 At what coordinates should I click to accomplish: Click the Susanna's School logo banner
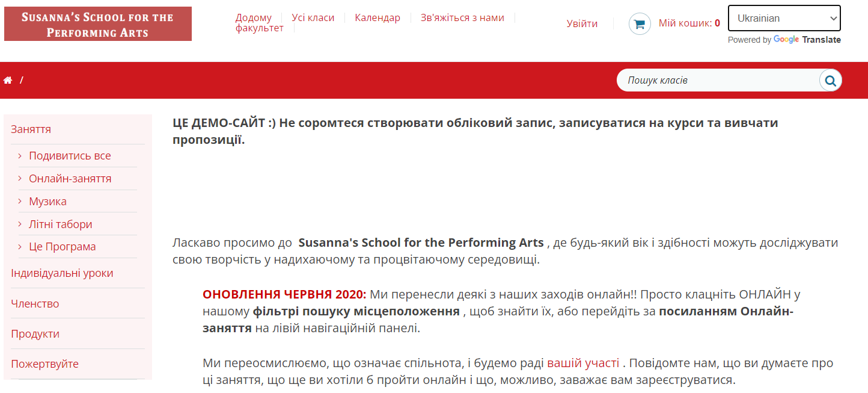pos(98,24)
